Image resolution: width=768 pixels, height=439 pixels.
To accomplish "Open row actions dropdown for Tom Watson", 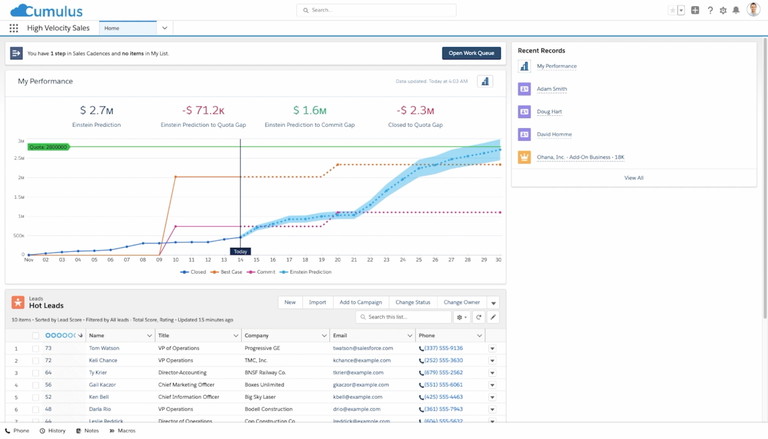I will coord(492,348).
